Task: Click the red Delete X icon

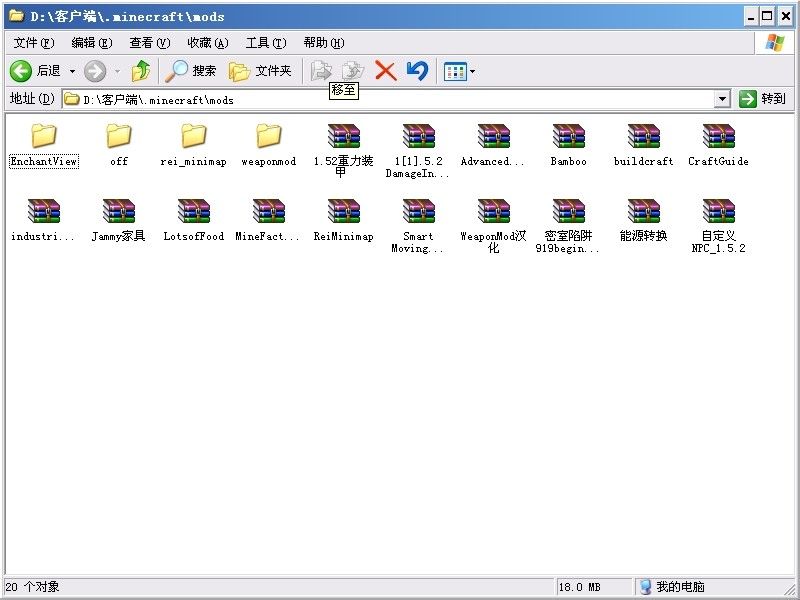Action: [386, 71]
